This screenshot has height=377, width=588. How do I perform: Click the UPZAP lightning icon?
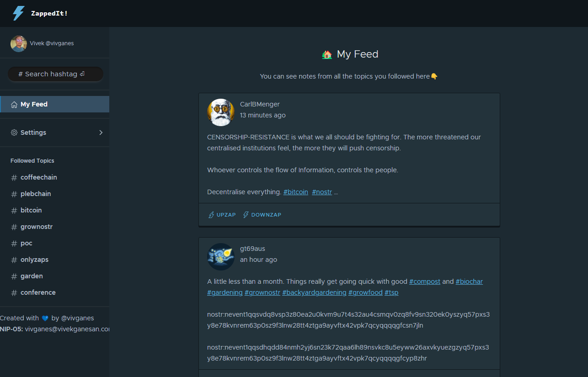tap(211, 215)
